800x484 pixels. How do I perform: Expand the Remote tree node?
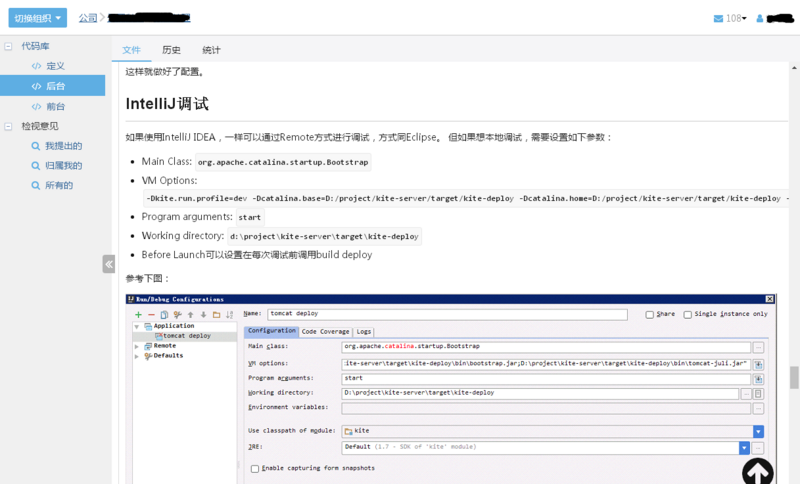(137, 346)
